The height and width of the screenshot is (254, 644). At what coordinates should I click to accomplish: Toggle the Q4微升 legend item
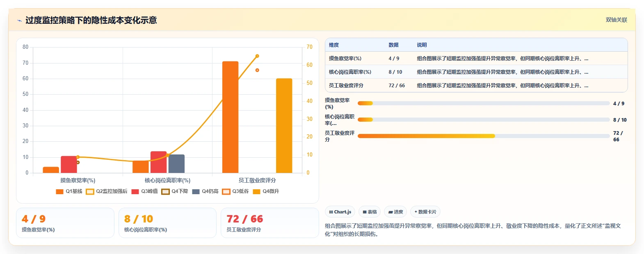click(266, 191)
